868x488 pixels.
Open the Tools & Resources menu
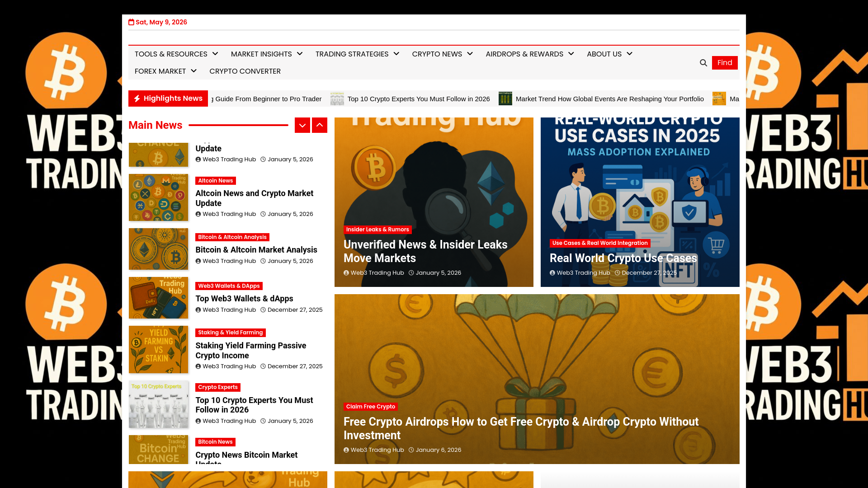171,54
